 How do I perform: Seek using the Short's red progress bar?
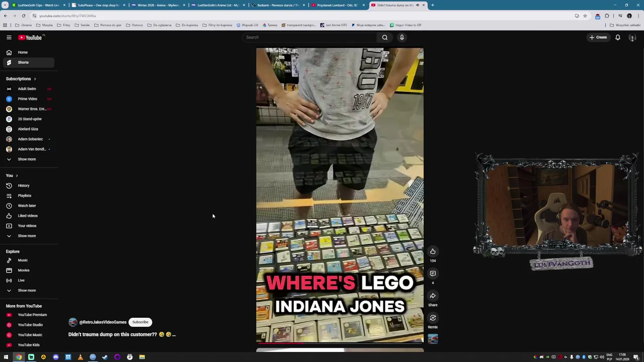340,343
